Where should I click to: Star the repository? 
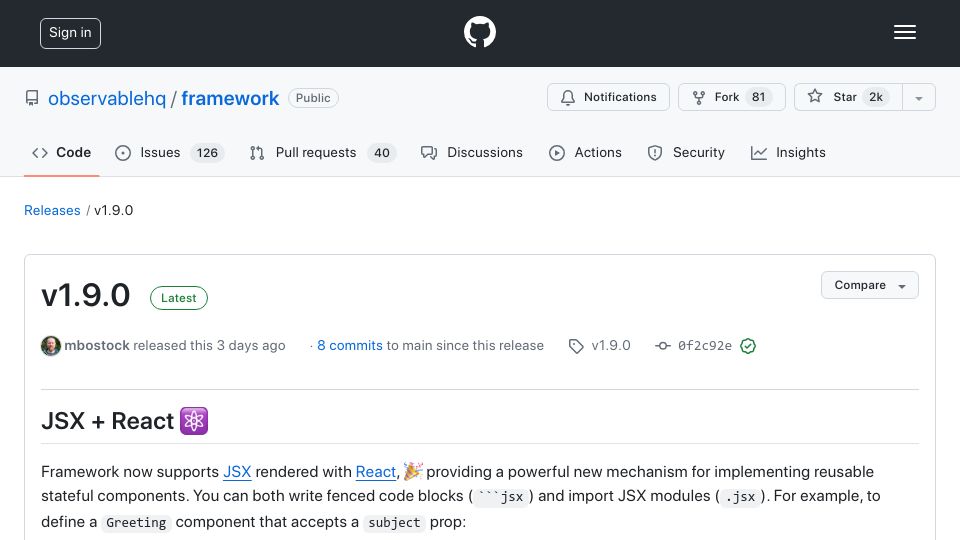point(848,97)
